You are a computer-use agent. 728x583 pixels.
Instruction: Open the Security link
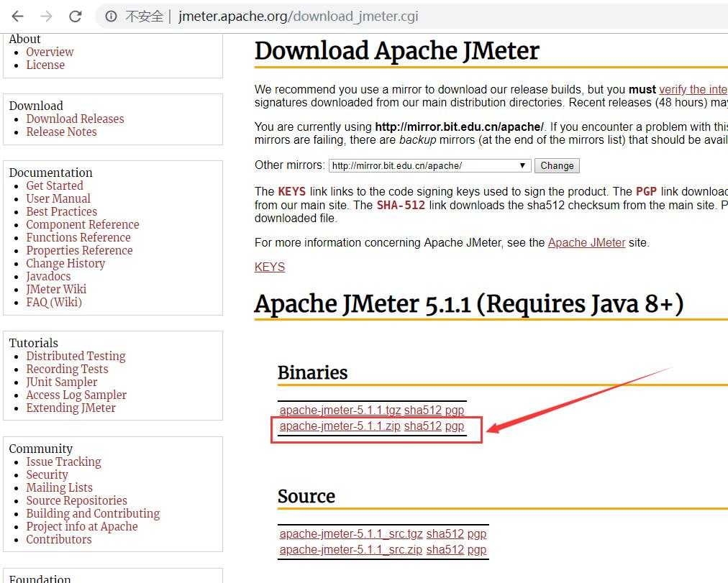pos(47,475)
